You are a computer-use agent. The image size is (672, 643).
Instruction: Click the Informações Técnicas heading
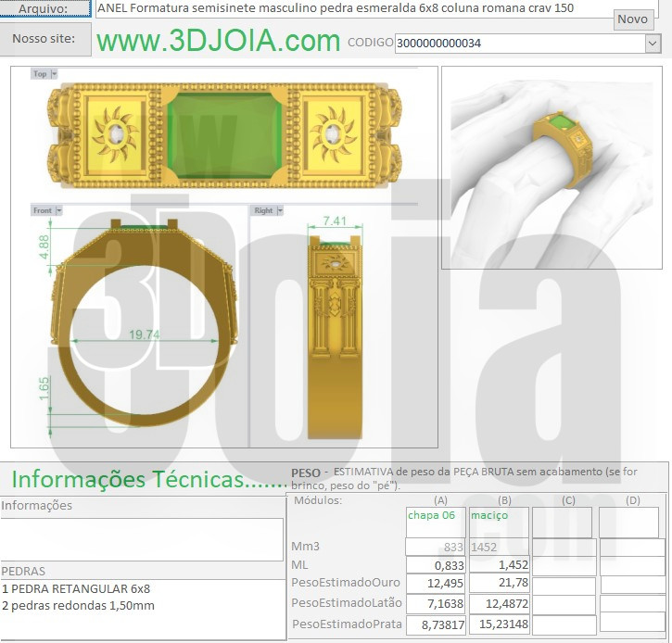148,479
